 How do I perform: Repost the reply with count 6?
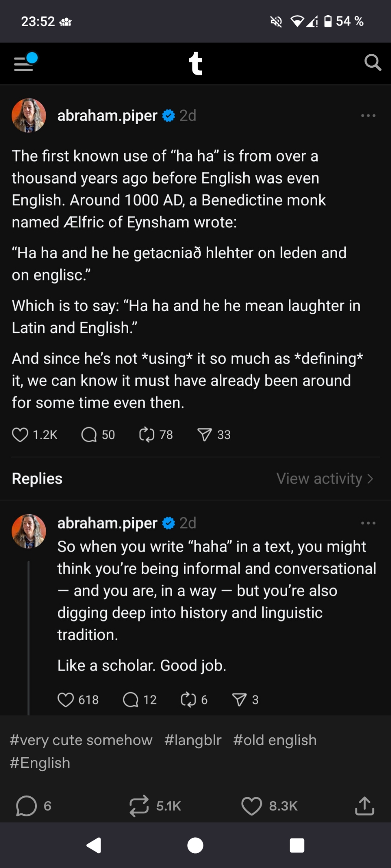(189, 700)
